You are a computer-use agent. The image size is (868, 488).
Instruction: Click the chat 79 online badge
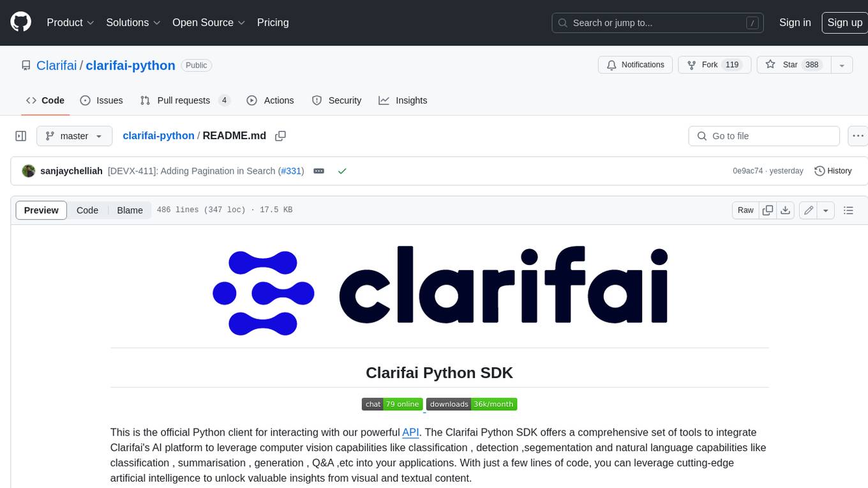pos(392,404)
